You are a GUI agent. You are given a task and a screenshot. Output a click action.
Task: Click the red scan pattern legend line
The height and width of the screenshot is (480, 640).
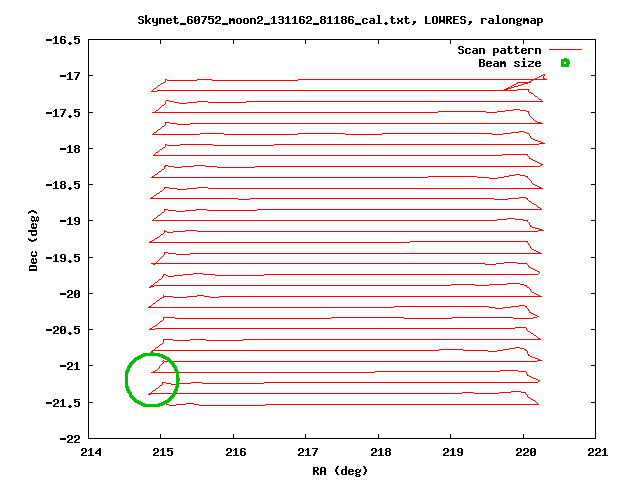tap(565, 50)
